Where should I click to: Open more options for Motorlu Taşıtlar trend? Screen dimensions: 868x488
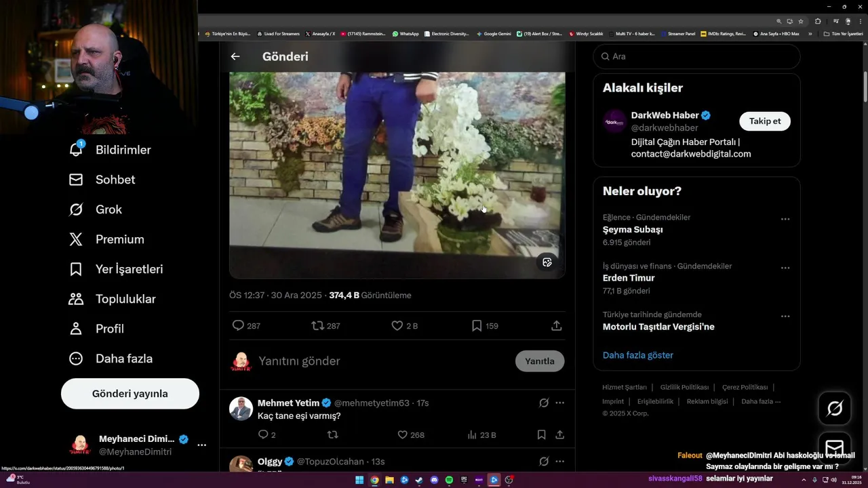[785, 317]
